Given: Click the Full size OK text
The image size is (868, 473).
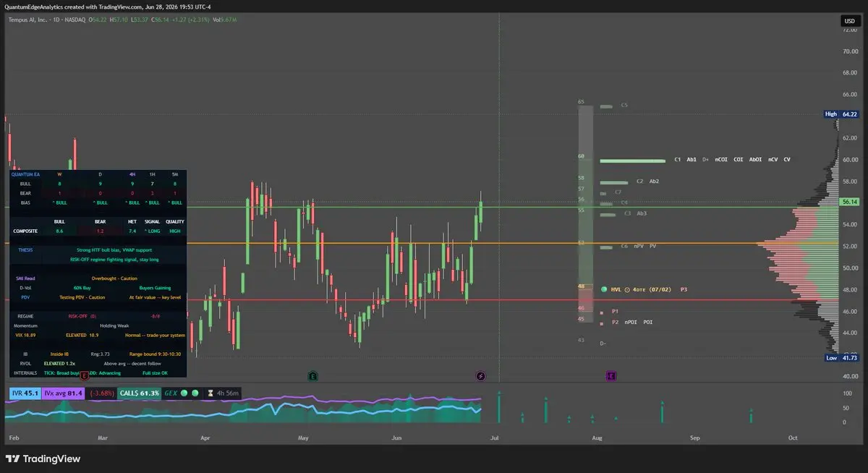Looking at the screenshot, I should tap(155, 372).
